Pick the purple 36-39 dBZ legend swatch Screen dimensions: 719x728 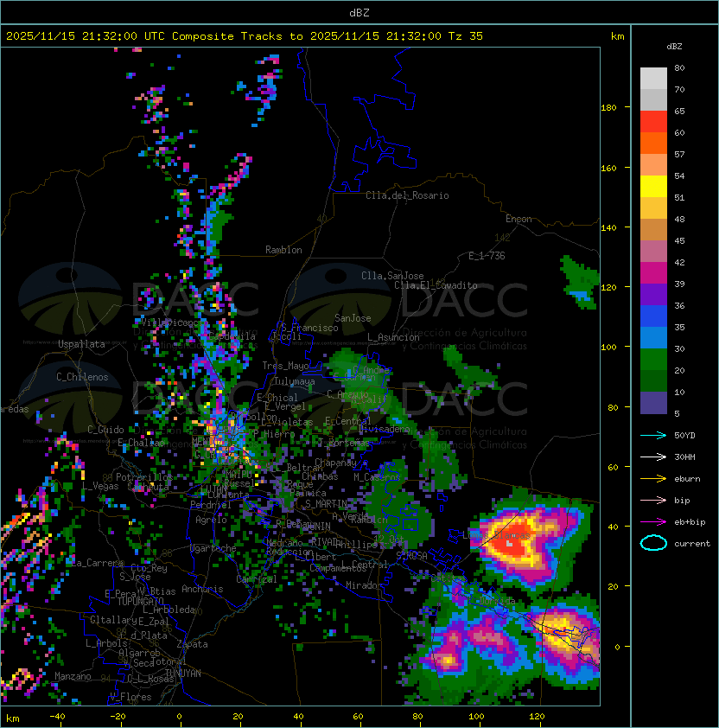click(653, 294)
